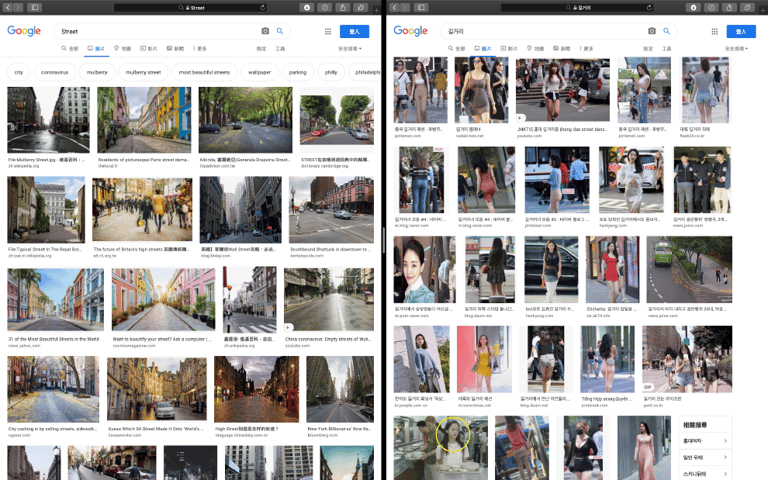The width and height of the screenshot is (768, 480).
Task: Click the share icon in the Street window toolbar
Action: coord(343,7)
